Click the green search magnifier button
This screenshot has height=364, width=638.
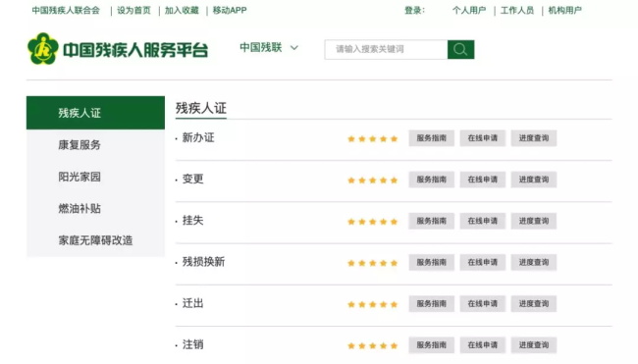pos(460,50)
